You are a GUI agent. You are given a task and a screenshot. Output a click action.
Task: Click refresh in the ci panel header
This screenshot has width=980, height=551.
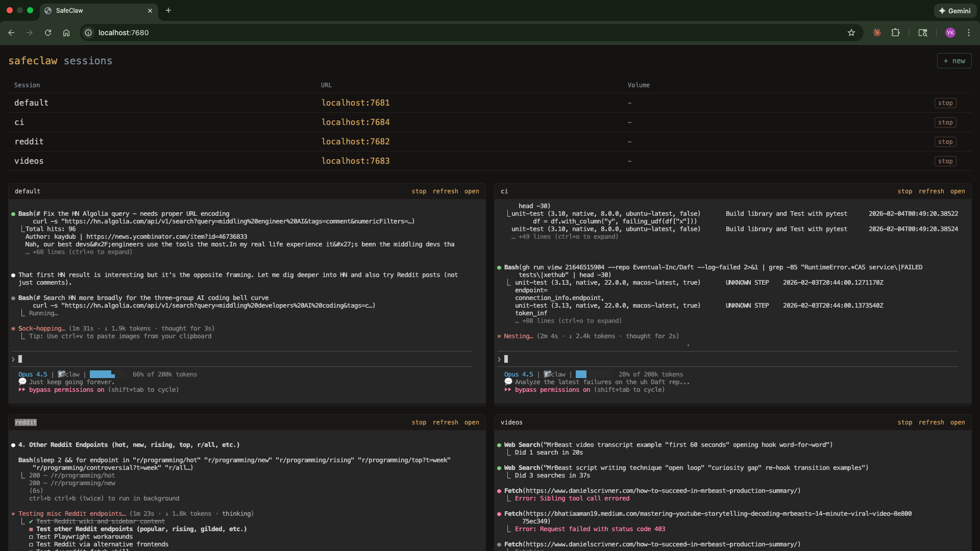[932, 191]
